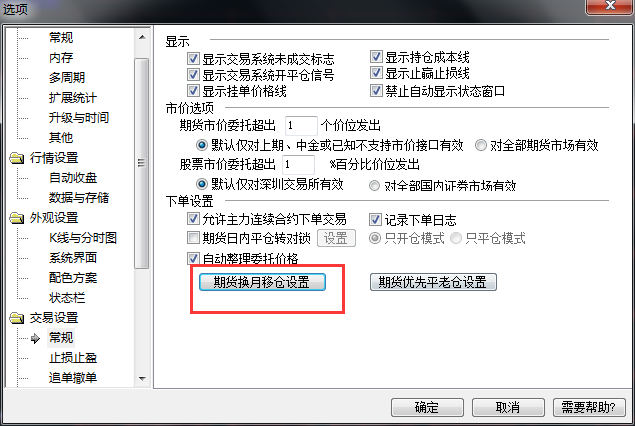The image size is (635, 426).
Task: Click the arrow icon beside selected 常规
Action: point(35,338)
